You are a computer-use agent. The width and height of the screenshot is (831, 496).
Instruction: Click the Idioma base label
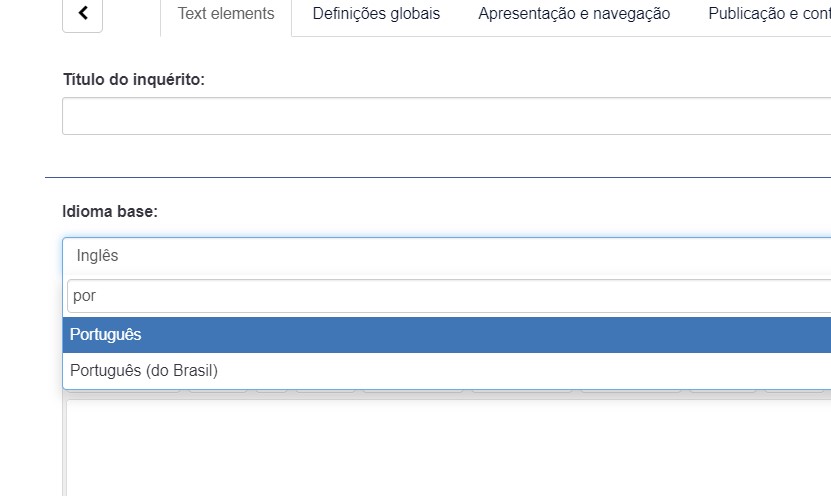click(110, 212)
